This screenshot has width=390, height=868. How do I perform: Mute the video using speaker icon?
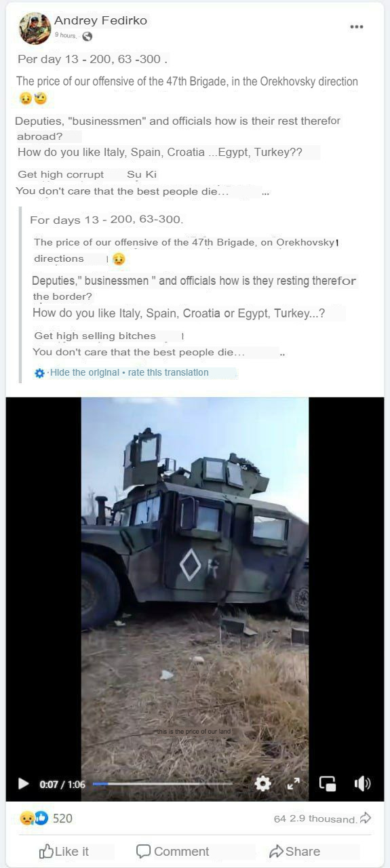[x=362, y=784]
